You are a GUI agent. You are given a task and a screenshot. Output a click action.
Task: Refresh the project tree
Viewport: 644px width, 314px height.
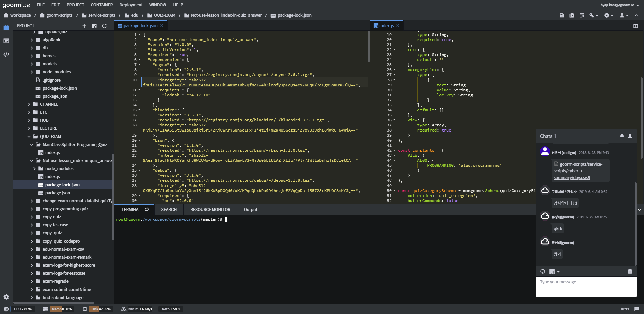tap(104, 26)
